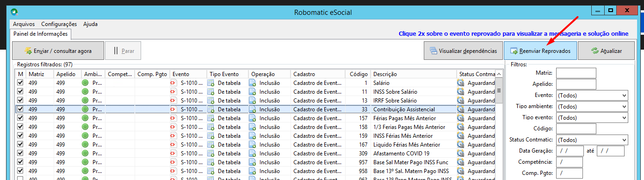Uncheck the IRRF Sobre Salário row checkbox
Viewport: 644px width, 180px height.
click(x=20, y=100)
